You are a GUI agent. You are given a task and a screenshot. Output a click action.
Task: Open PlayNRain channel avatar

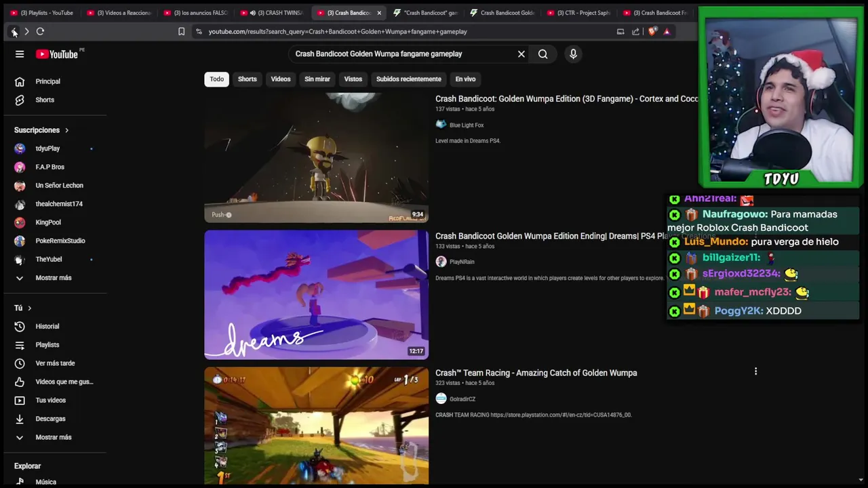[x=441, y=262]
